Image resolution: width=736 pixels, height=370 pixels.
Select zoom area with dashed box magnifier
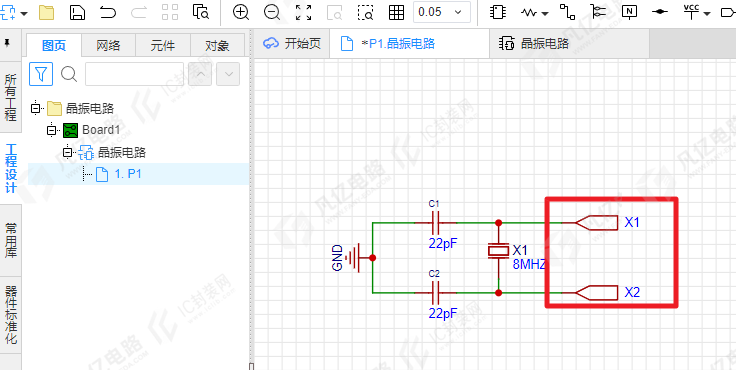pyautogui.click(x=365, y=13)
